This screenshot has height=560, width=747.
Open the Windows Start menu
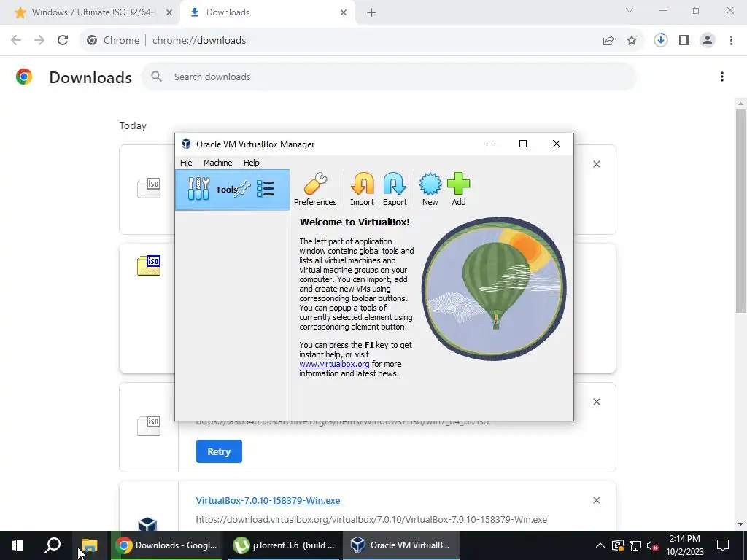click(x=18, y=545)
